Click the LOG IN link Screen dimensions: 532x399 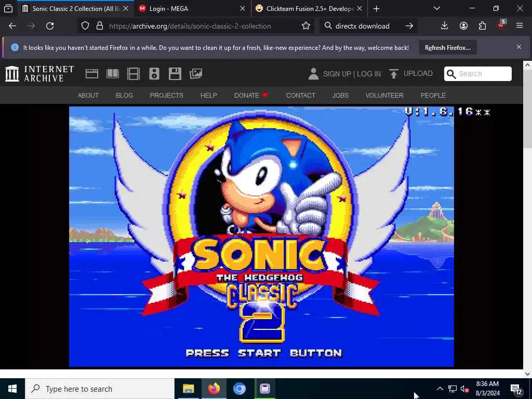pyautogui.click(x=369, y=74)
